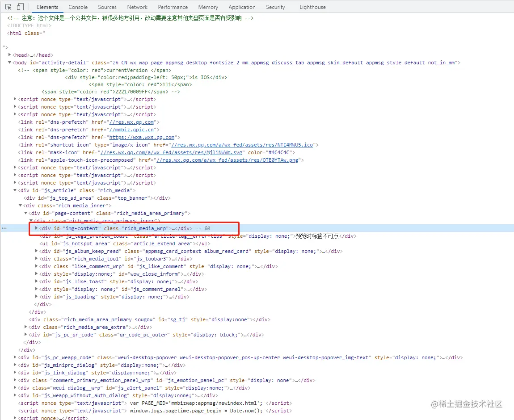The image size is (514, 420).
Task: Expand the js_minipro_dialog div
Action: [15, 365]
